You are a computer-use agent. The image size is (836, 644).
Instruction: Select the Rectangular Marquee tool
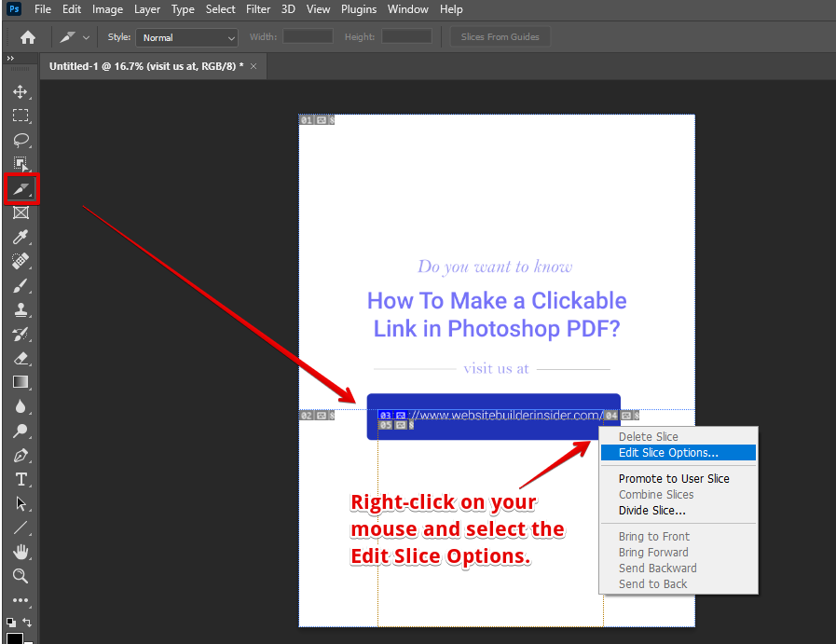(20, 116)
